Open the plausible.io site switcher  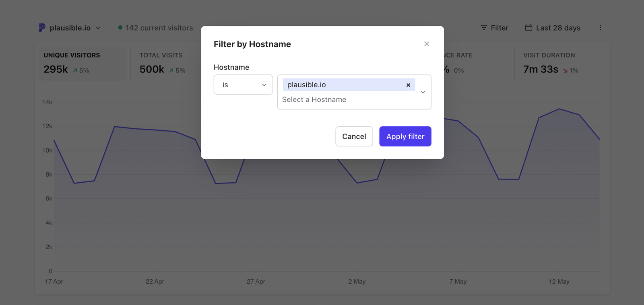[x=70, y=28]
